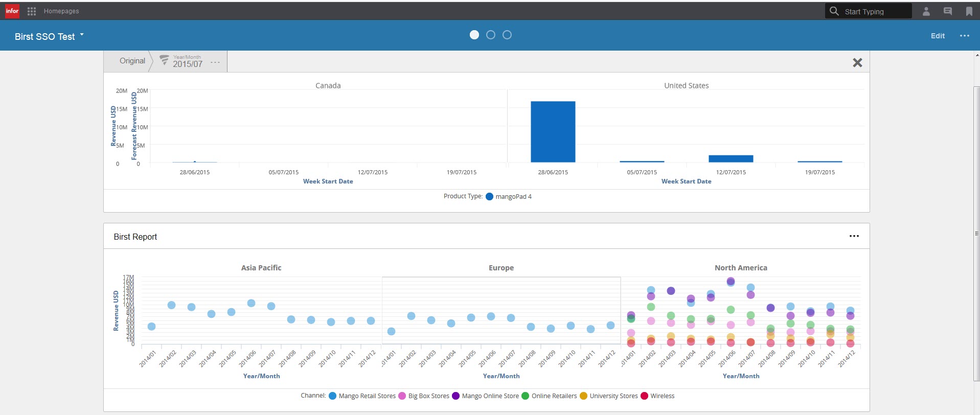
Task: Click the Europe 2014/12 data point
Action: pyautogui.click(x=610, y=325)
